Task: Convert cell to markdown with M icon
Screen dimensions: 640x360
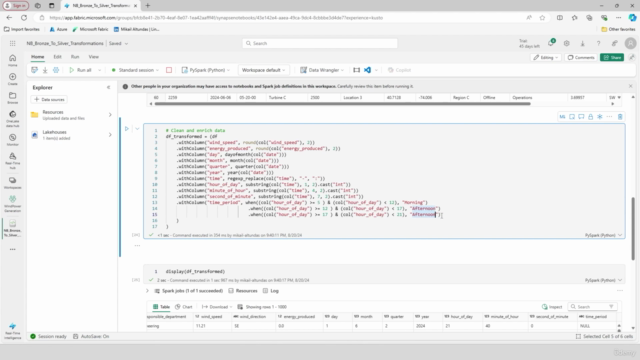Action: point(562,117)
